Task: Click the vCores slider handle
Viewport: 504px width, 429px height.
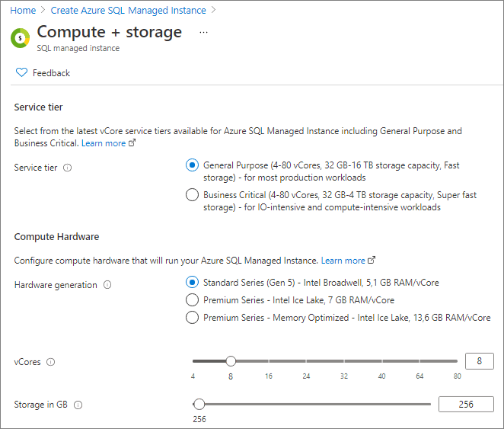Action: click(231, 361)
